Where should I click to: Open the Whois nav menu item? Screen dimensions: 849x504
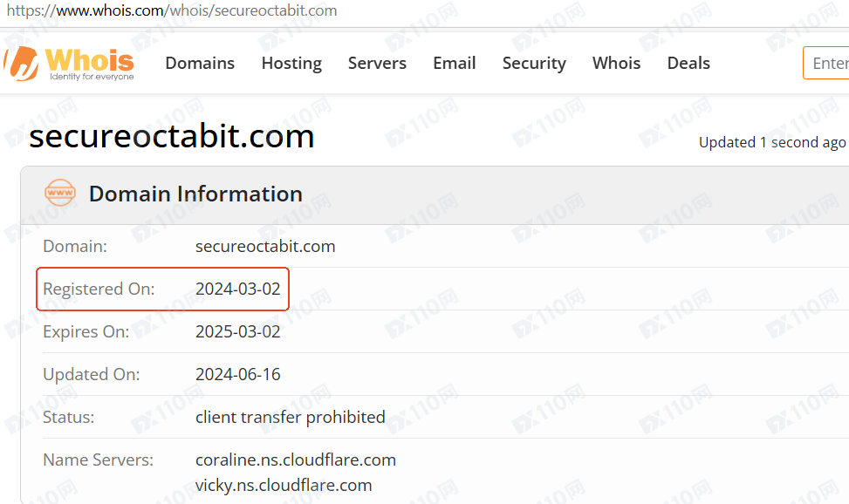[616, 64]
